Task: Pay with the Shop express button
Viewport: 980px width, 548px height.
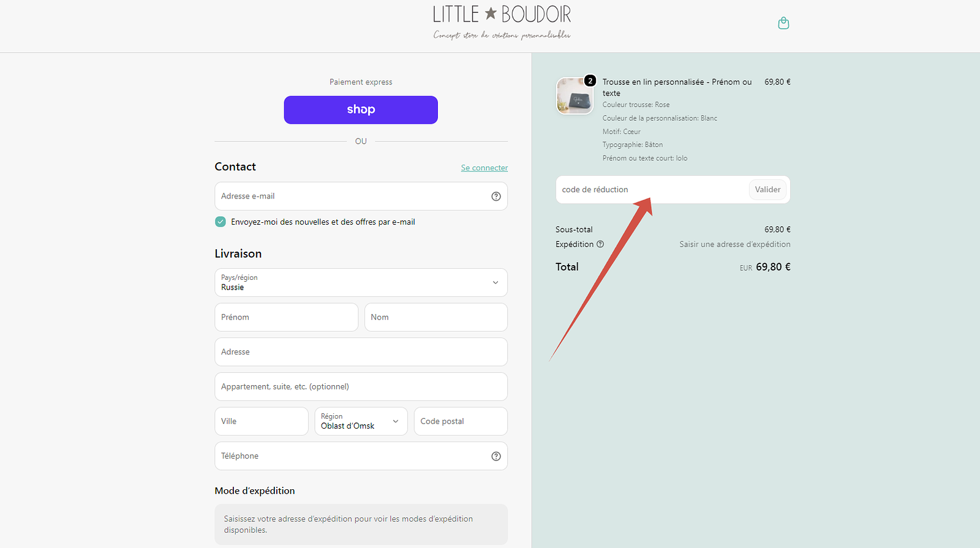Action: (361, 110)
